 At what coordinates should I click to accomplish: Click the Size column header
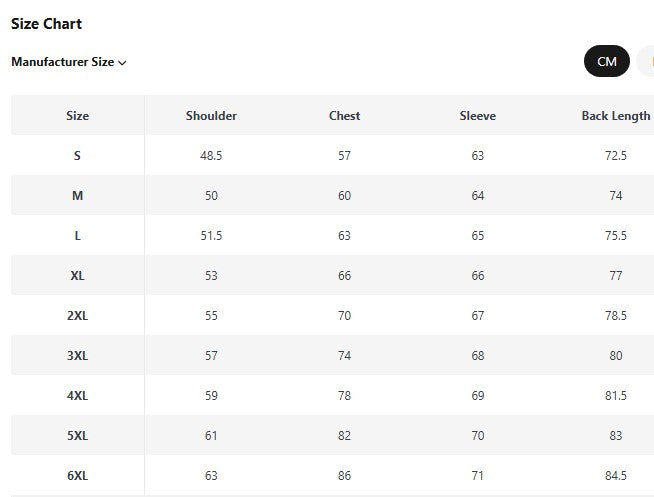78,115
